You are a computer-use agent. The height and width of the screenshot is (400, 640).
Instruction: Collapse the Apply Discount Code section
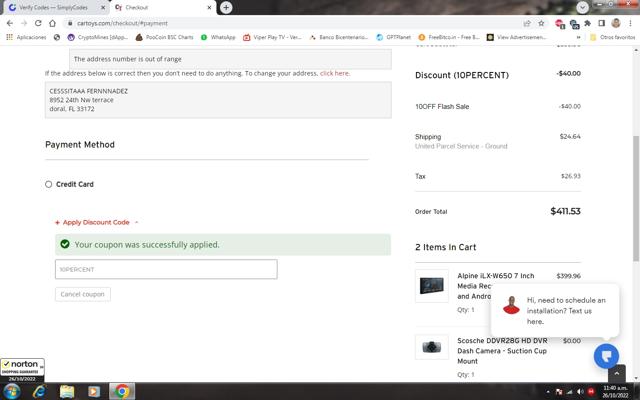pyautogui.click(x=96, y=222)
